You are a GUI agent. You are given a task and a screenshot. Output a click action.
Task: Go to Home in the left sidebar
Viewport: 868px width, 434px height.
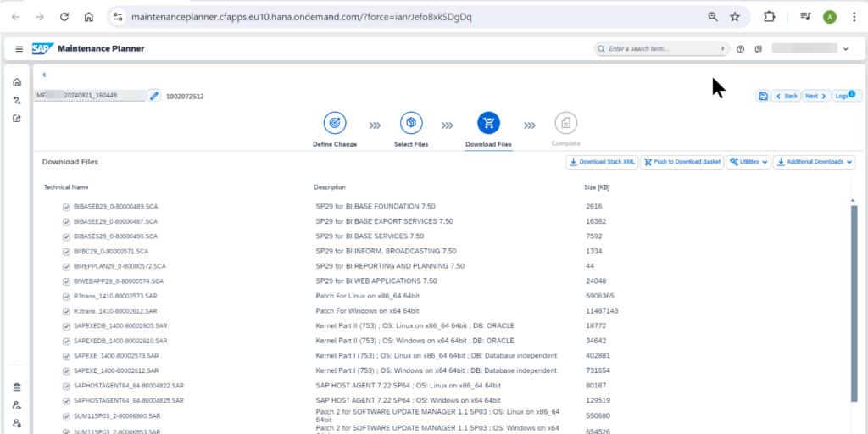tap(17, 82)
